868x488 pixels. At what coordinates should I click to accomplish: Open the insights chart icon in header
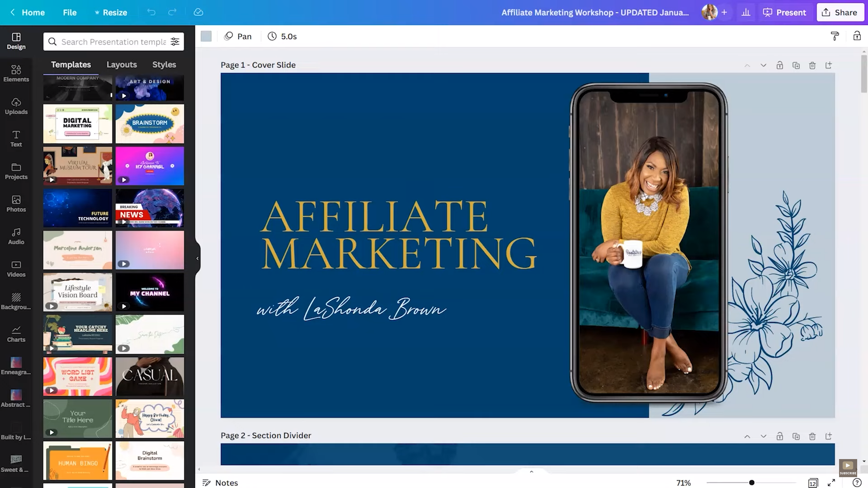746,12
